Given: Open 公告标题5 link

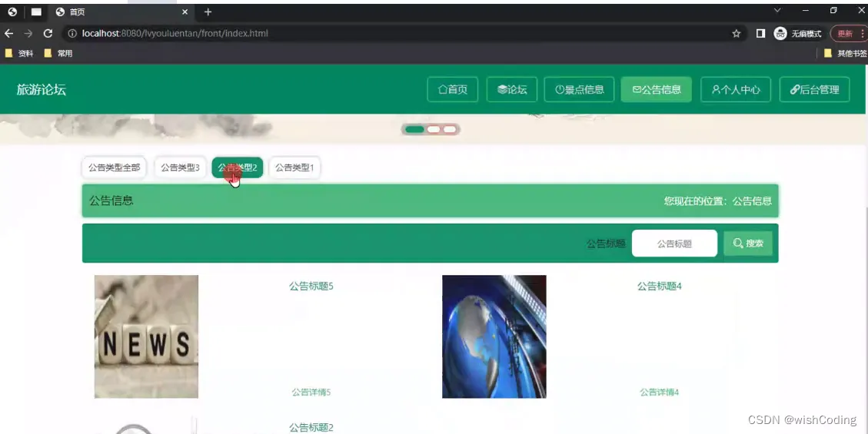Looking at the screenshot, I should pos(311,286).
